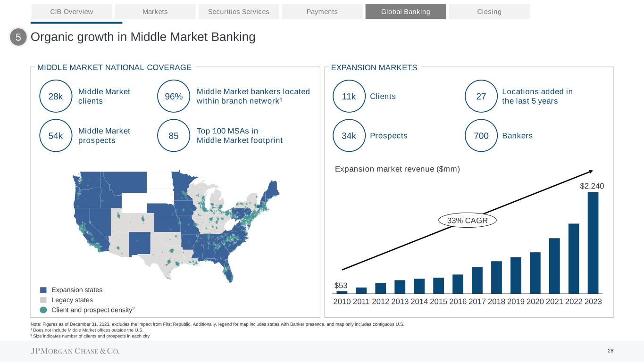Image resolution: width=644 pixels, height=362 pixels.
Task: Select the 96% bankers circle
Action: pyautogui.click(x=174, y=97)
